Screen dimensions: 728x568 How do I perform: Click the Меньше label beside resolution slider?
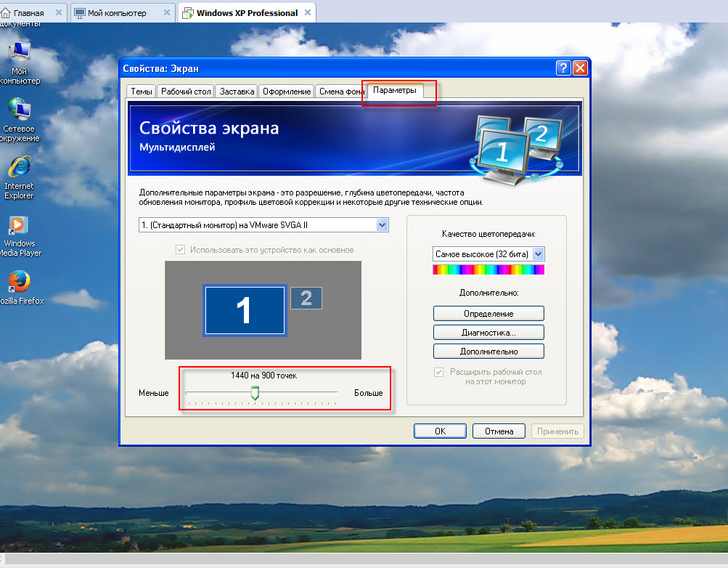[x=154, y=393]
